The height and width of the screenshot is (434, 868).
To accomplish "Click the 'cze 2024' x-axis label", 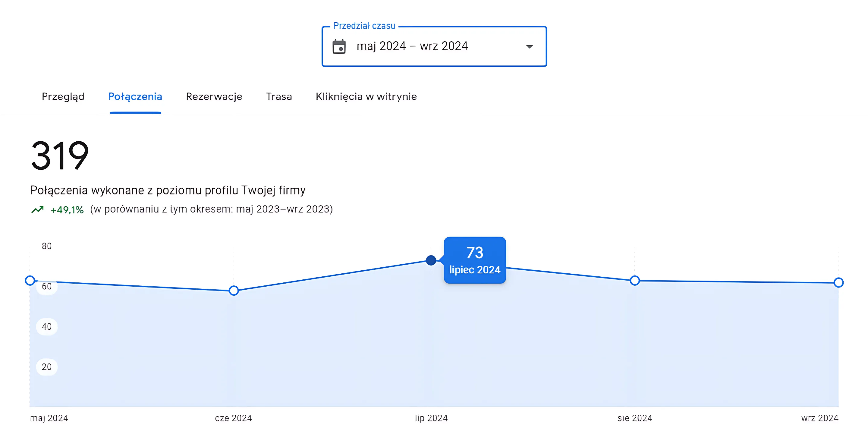I will [234, 418].
